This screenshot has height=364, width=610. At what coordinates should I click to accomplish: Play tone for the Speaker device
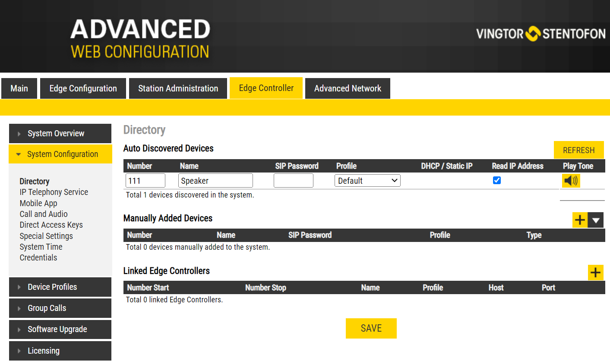[x=571, y=181]
